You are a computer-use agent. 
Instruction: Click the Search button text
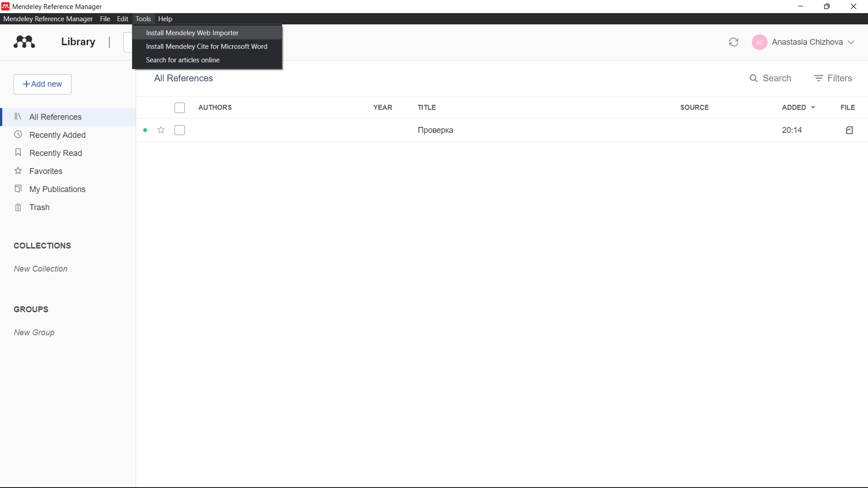(777, 78)
